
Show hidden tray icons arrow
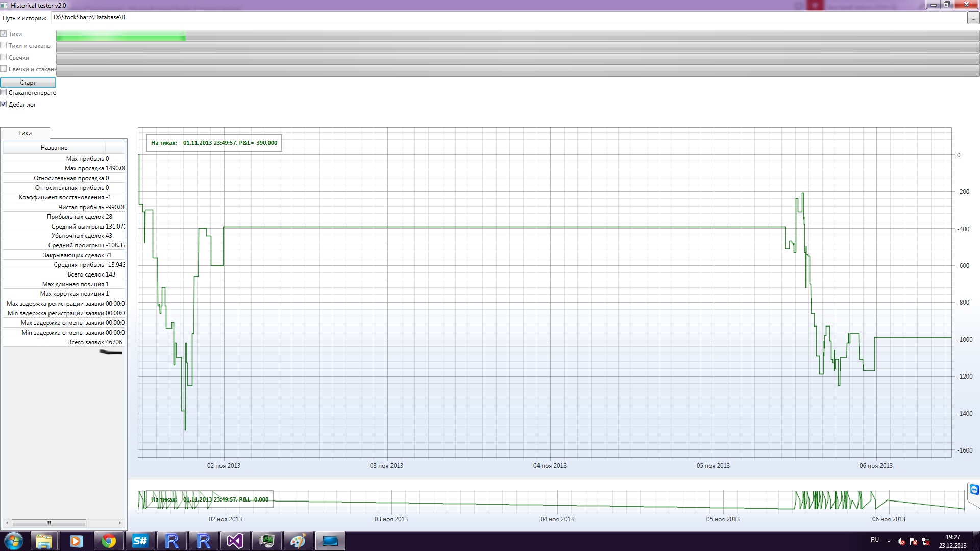[889, 541]
